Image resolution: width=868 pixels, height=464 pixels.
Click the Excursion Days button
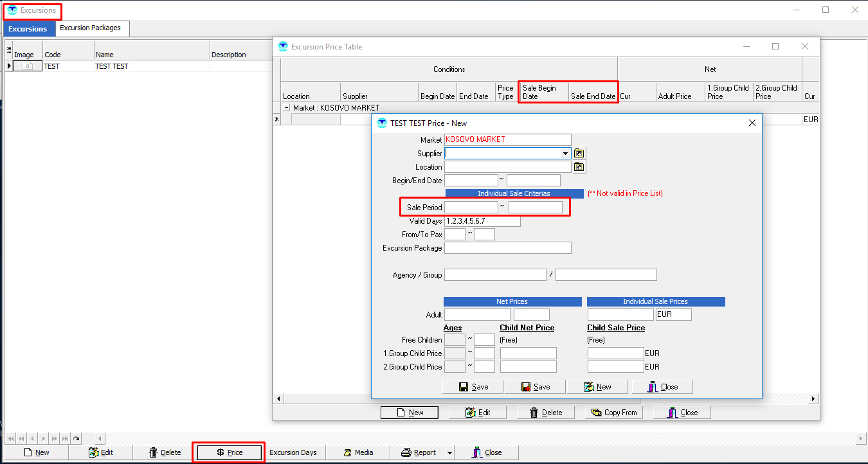[293, 452]
